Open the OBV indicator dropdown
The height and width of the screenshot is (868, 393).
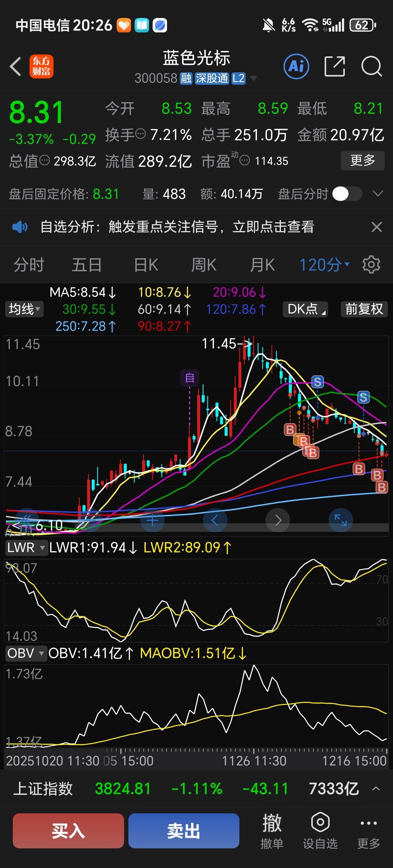coord(26,653)
